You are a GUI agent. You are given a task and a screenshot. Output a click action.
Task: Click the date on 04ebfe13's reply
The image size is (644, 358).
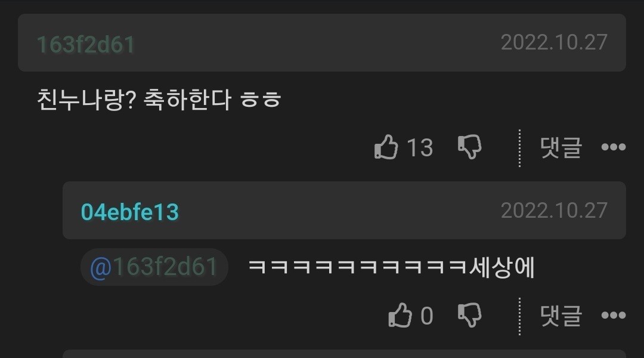coord(554,211)
